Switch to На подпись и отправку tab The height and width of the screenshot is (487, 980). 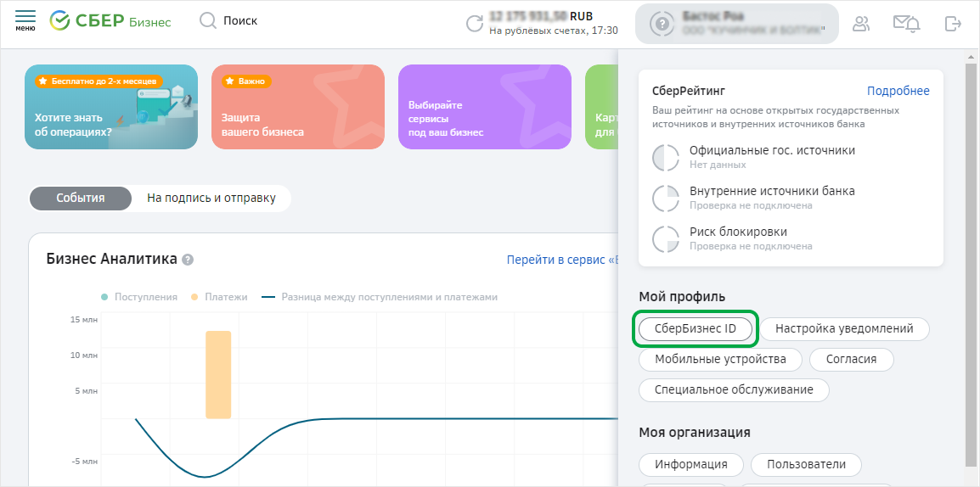click(x=211, y=199)
